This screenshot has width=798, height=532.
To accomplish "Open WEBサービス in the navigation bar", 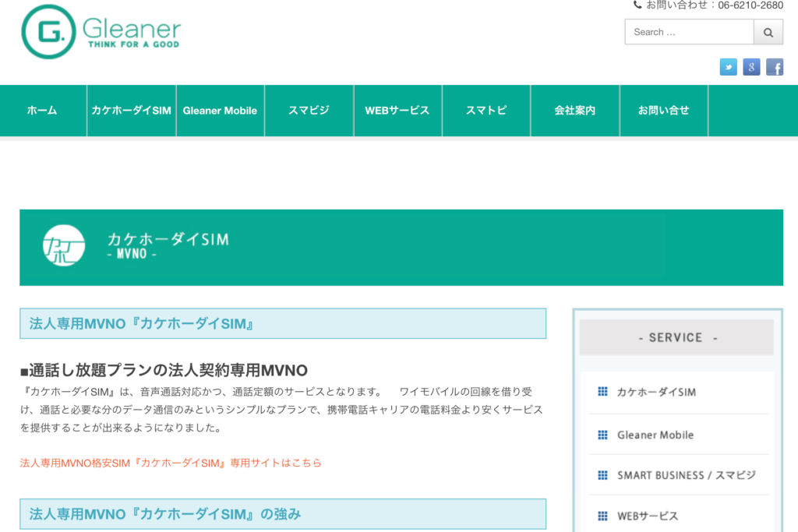I will [x=397, y=111].
